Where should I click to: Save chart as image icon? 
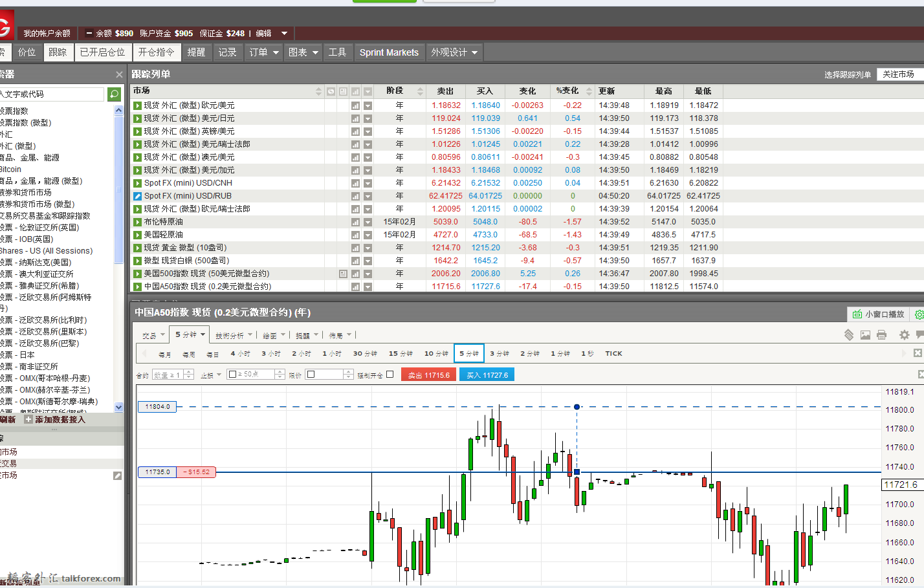click(865, 335)
